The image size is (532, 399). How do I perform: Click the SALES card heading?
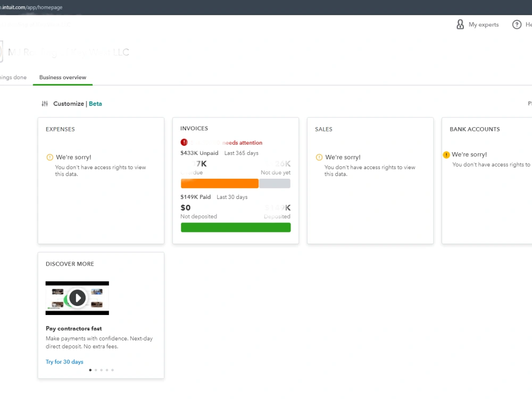[x=323, y=129]
